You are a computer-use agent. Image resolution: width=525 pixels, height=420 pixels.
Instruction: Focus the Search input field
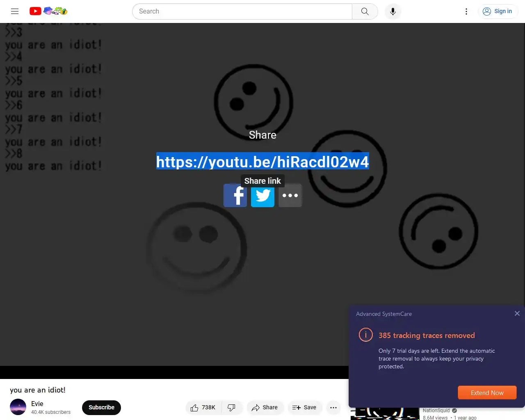click(242, 11)
